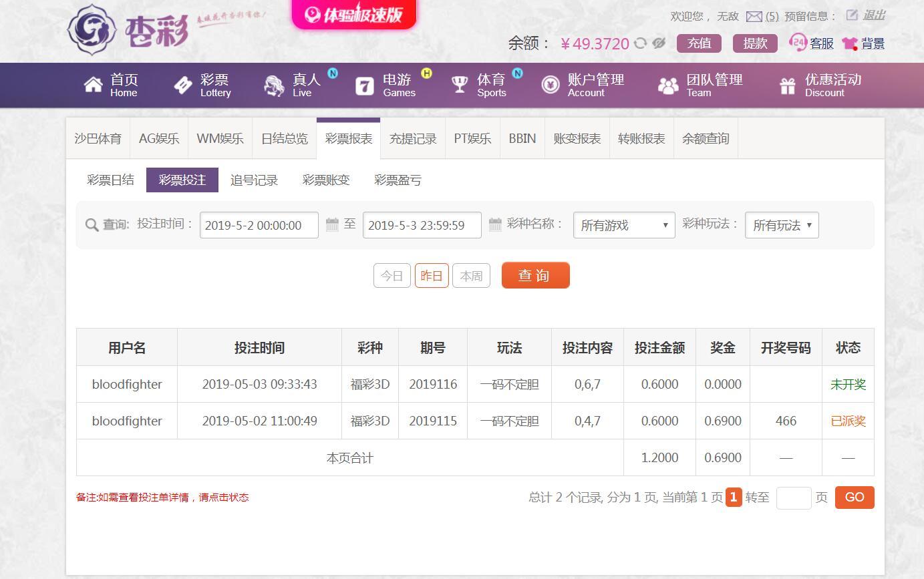The image size is (924, 579).
Task: Open the Sports trophy icon
Action: click(x=460, y=85)
